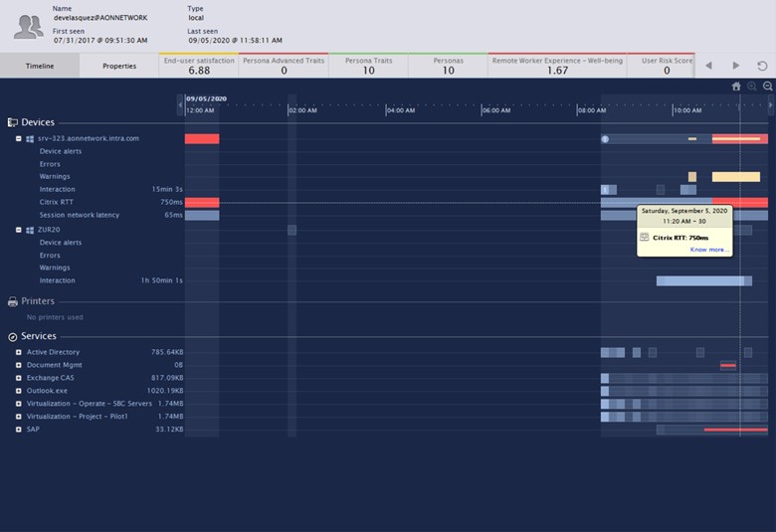This screenshot has height=532, width=776.
Task: Click the Devices section icon
Action: pyautogui.click(x=13, y=122)
